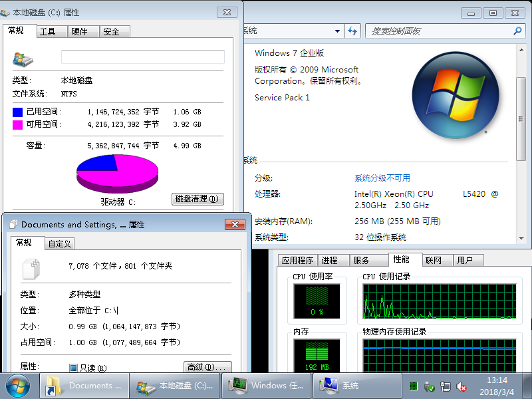Open Documents folder taskbar button

(x=84, y=386)
